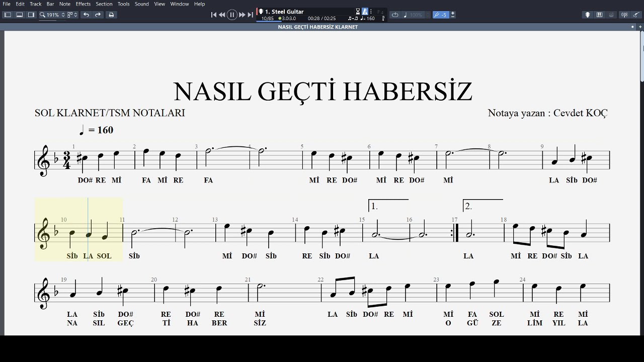This screenshot has height=362, width=644.
Task: Jump to the last bar
Action: [250, 15]
